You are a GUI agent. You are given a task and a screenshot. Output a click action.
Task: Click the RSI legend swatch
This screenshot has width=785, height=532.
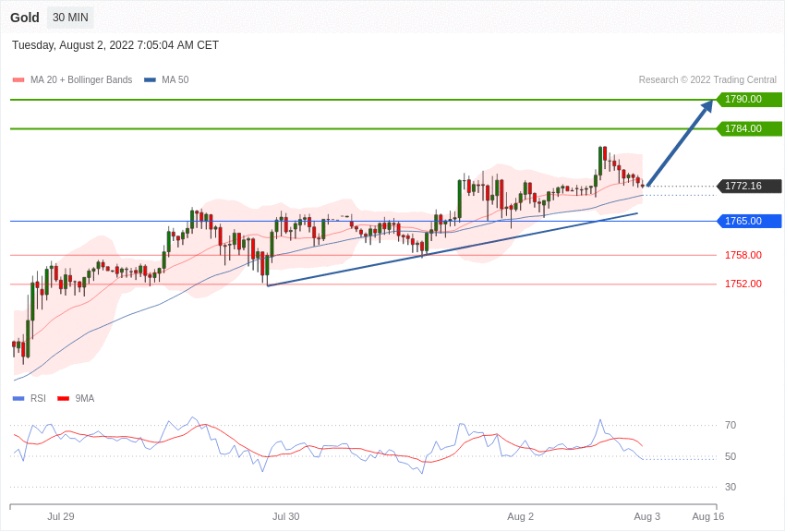click(18, 399)
